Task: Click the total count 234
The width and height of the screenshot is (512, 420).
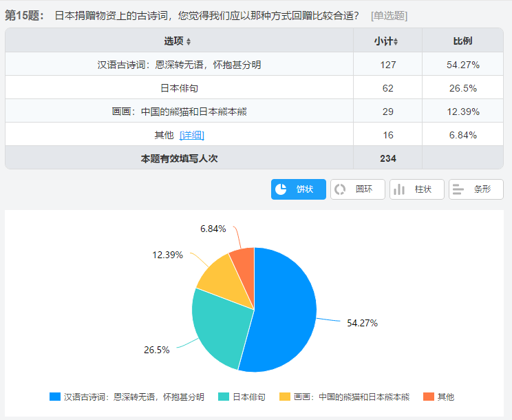Action: 388,159
